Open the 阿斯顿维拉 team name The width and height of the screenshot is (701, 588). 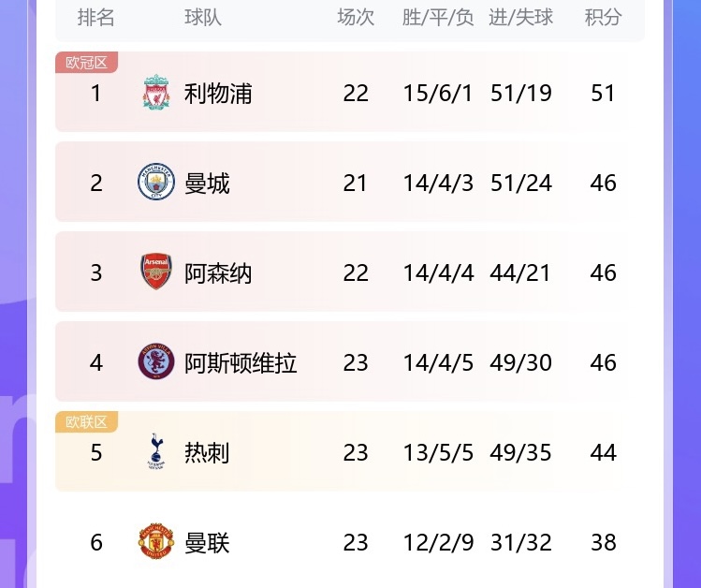[x=241, y=363]
